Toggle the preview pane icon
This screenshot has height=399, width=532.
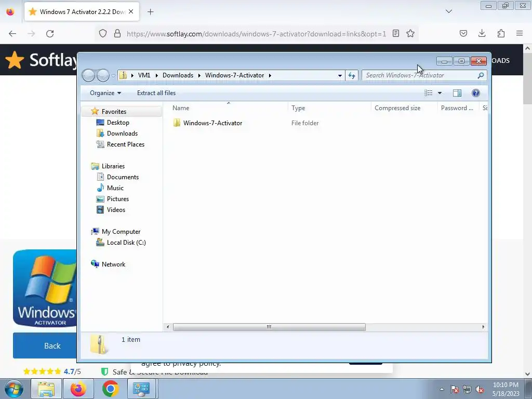coord(457,93)
